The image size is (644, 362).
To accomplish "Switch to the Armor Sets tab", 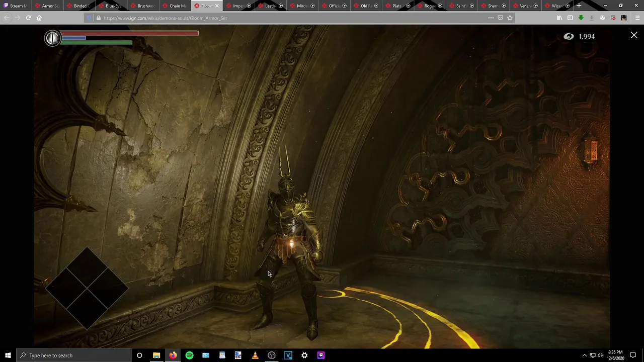I will (x=47, y=6).
